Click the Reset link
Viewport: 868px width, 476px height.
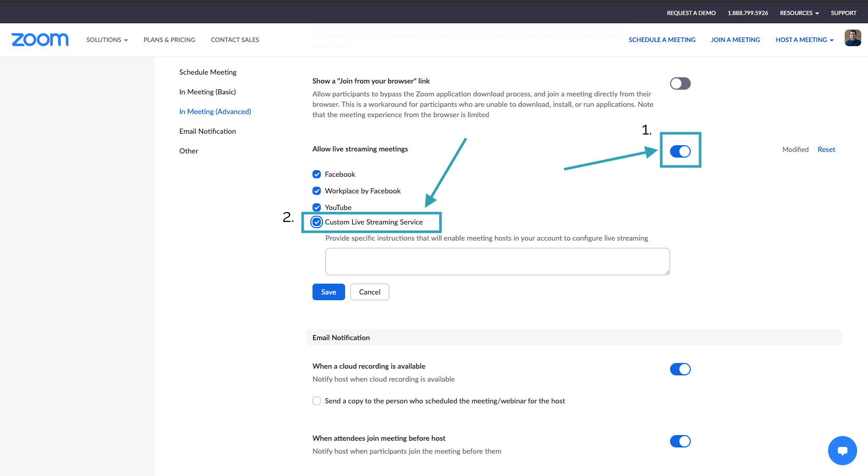[826, 149]
